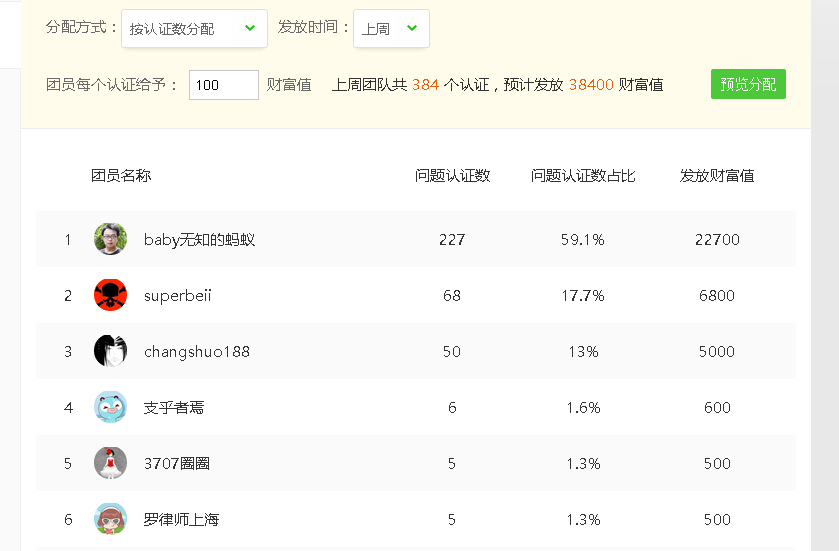
Task: Click the 问题认证数 column header
Action: (452, 175)
